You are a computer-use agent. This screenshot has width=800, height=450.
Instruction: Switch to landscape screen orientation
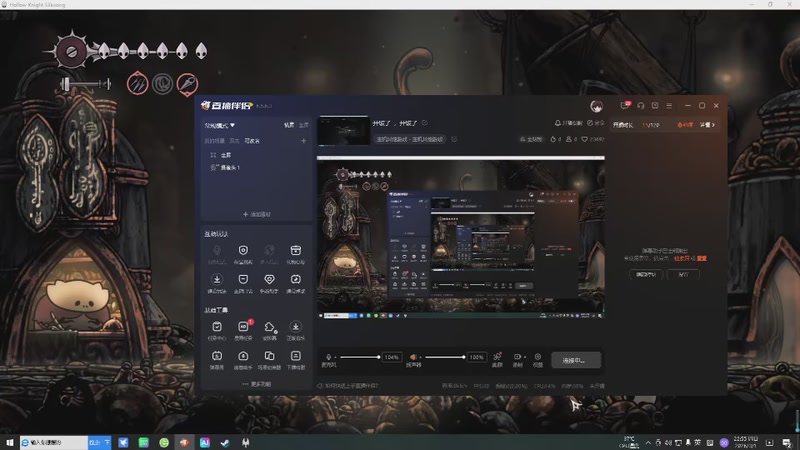[289, 125]
